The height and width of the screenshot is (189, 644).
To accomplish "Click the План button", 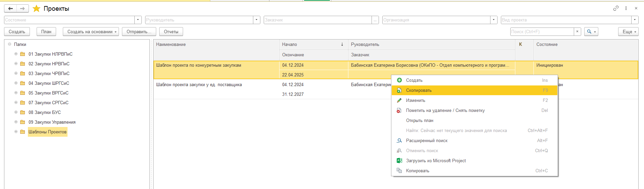I will (x=46, y=31).
